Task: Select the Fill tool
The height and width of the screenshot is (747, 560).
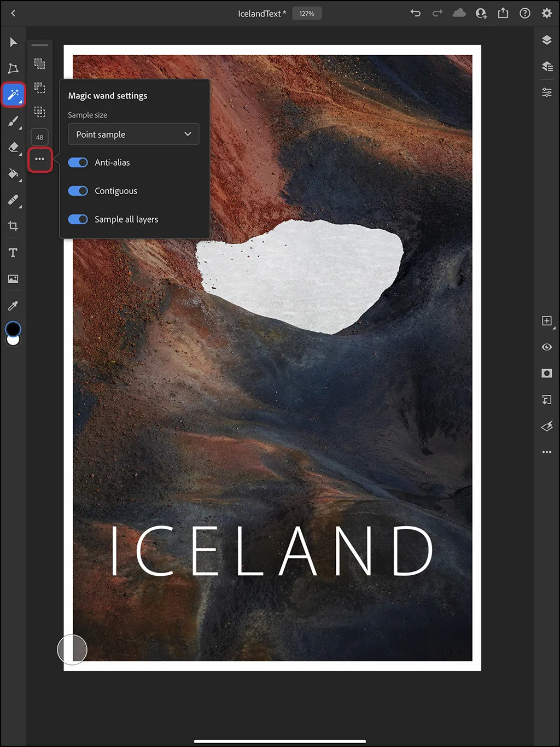Action: pos(13,173)
